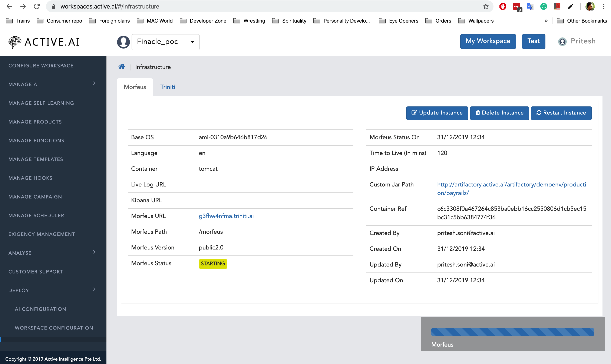
Task: Open AI Configuration under Deploy
Action: point(40,309)
